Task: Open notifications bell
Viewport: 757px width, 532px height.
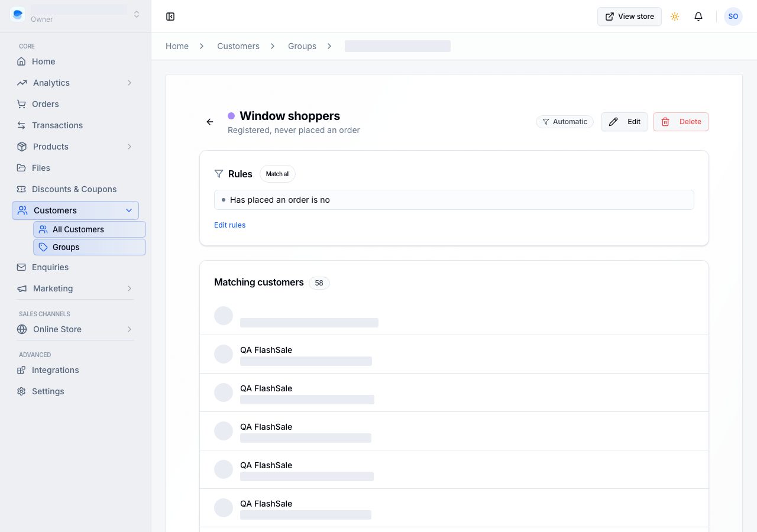Action: (698, 17)
